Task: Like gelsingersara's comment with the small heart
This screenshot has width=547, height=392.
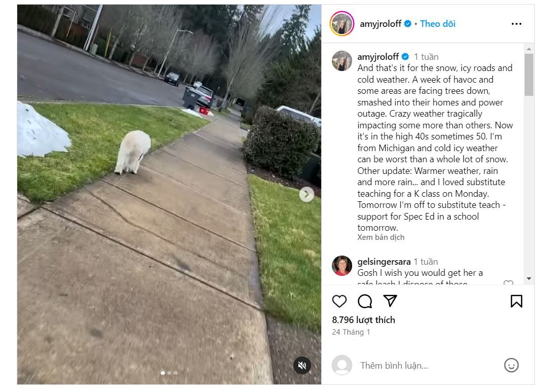Action: [x=508, y=282]
